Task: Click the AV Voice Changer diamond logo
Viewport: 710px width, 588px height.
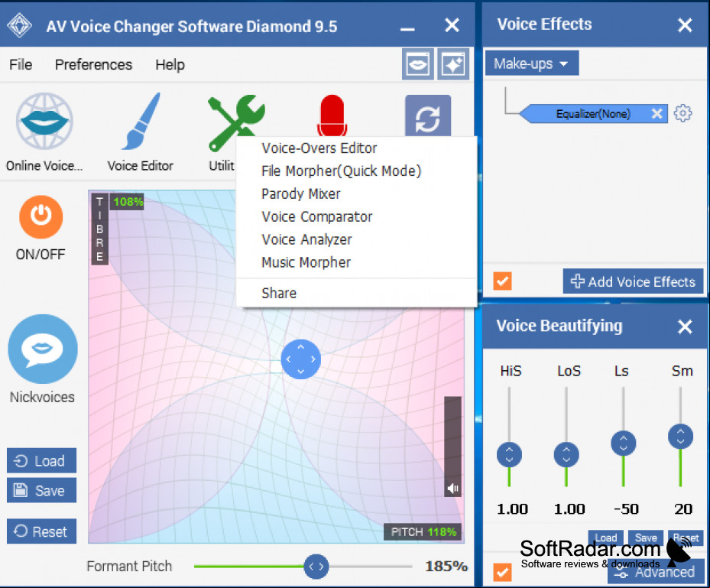Action: pyautogui.click(x=19, y=25)
